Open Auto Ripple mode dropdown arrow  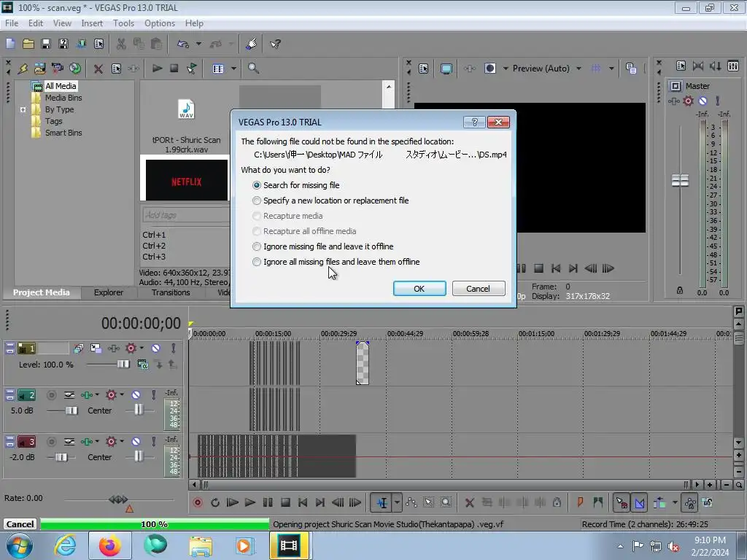click(675, 502)
